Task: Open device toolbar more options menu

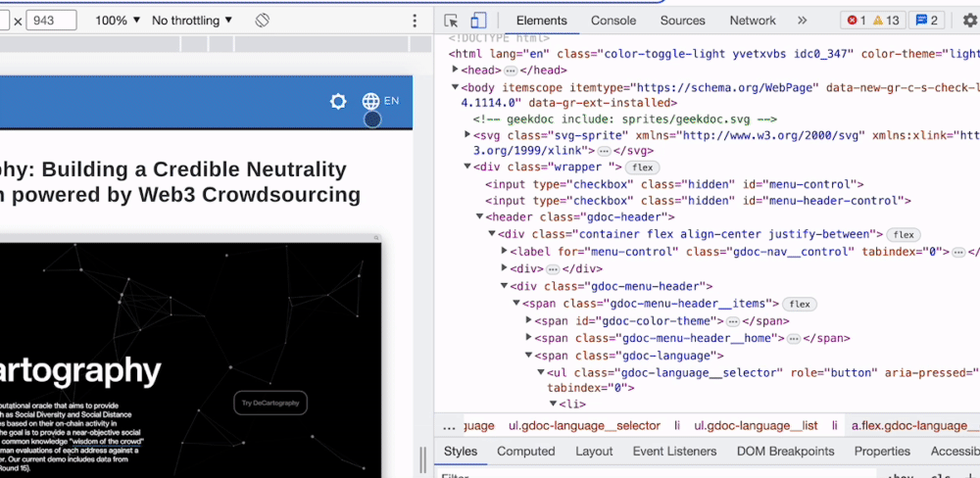Action: (x=415, y=22)
